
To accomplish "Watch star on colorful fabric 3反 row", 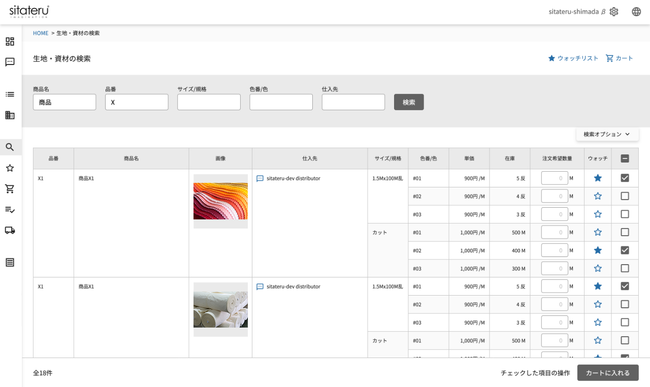I will coord(598,214).
